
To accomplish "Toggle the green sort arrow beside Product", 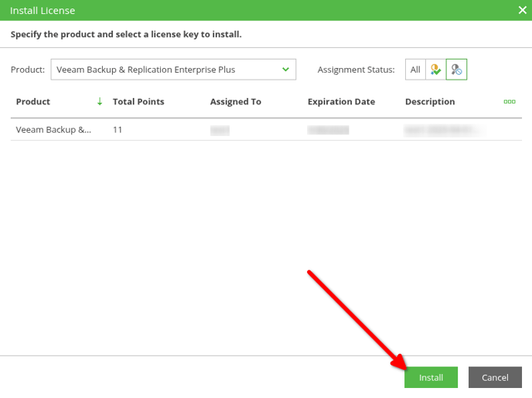I will (x=100, y=101).
